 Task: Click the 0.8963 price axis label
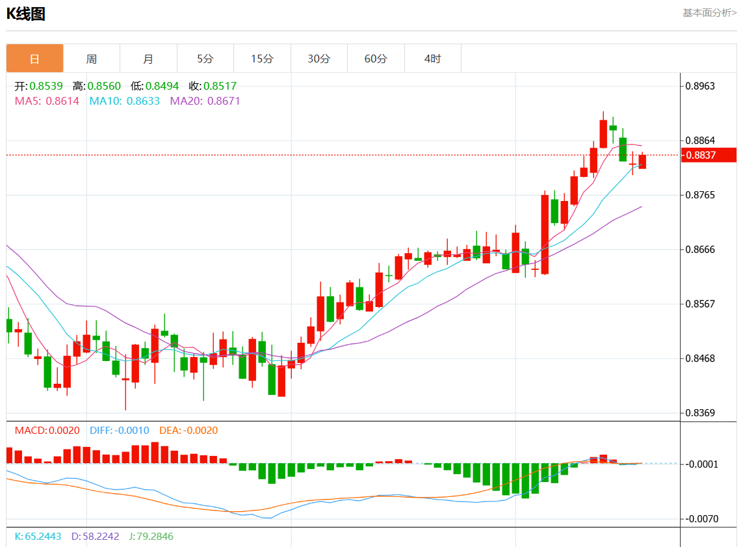point(701,86)
